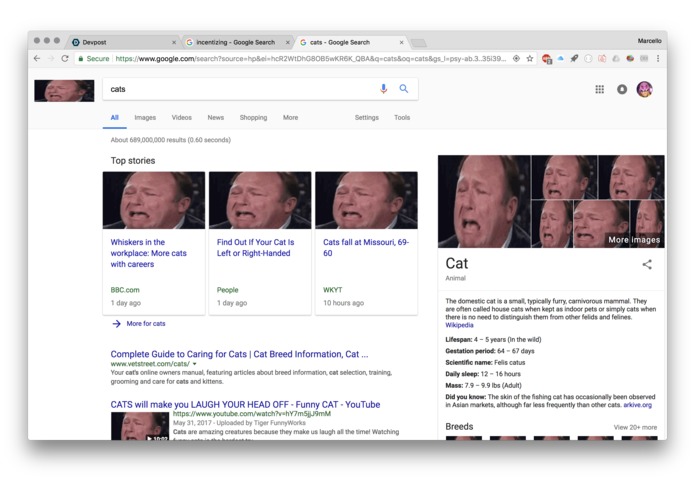
Task: Open Complete Guide to Caring for Cats result
Action: (x=239, y=354)
